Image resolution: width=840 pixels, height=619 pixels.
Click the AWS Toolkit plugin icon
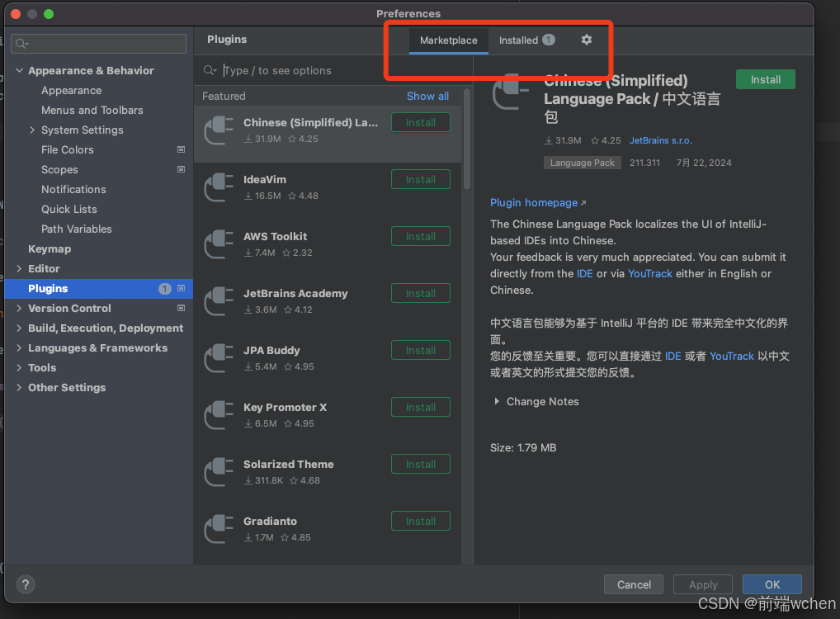point(219,243)
